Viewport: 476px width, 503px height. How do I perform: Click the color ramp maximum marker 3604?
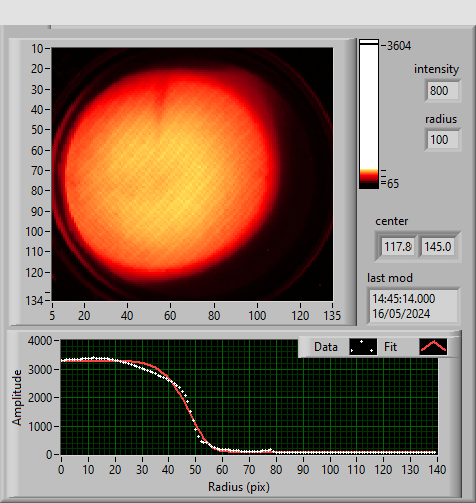(399, 46)
